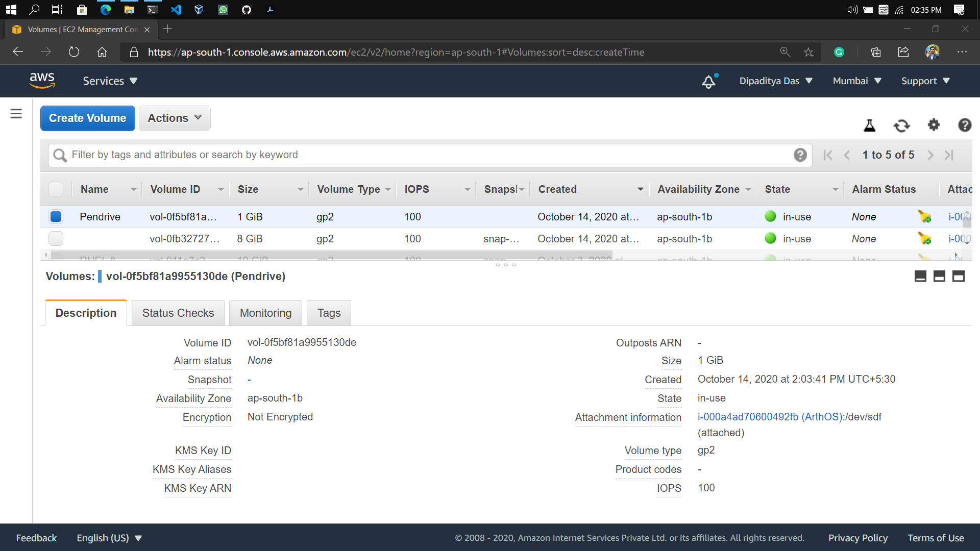Open the Services dropdown menu
This screenshot has width=980, height=551.
(110, 81)
